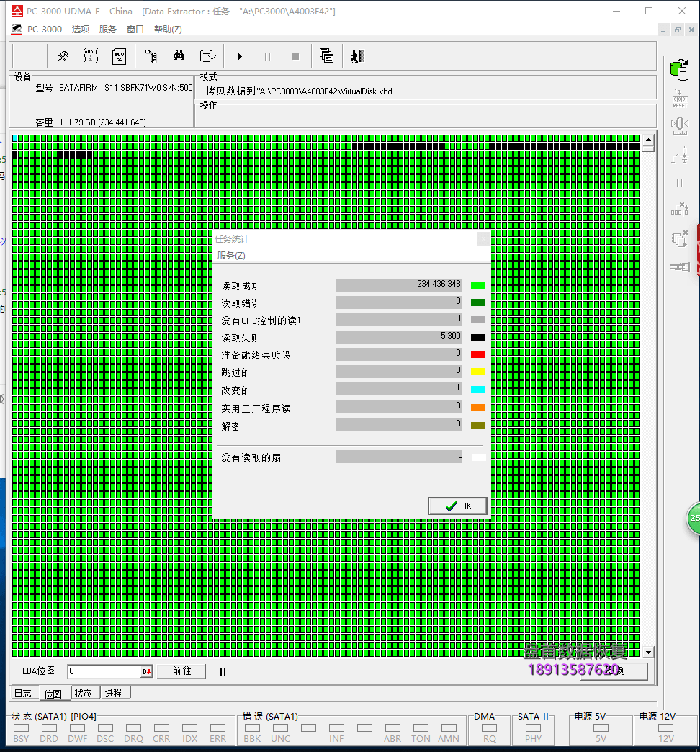Open the PC-3000 menu

(x=44, y=30)
